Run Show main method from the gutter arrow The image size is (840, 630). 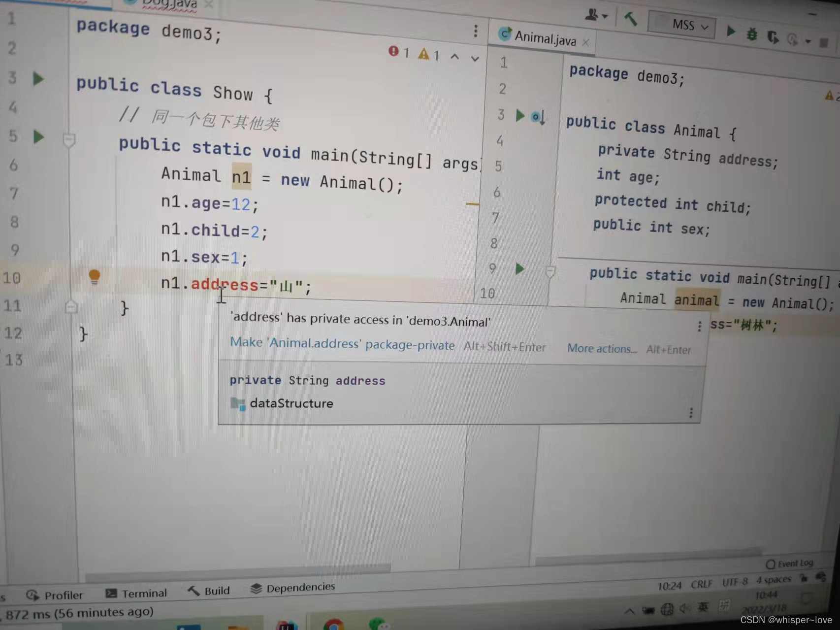point(38,136)
